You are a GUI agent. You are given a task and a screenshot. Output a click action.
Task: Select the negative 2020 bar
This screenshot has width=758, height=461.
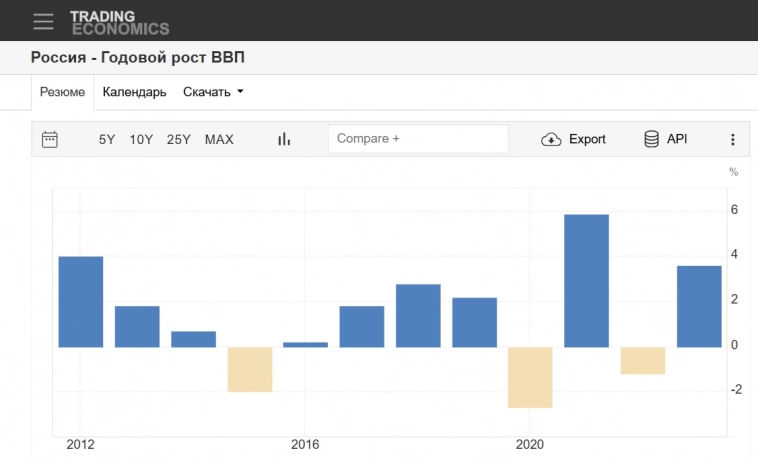pos(530,377)
